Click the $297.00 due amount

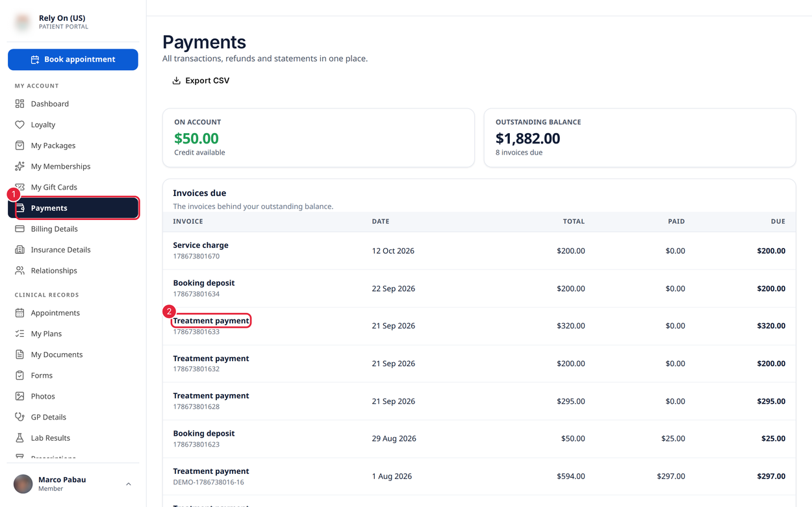pyautogui.click(x=771, y=476)
